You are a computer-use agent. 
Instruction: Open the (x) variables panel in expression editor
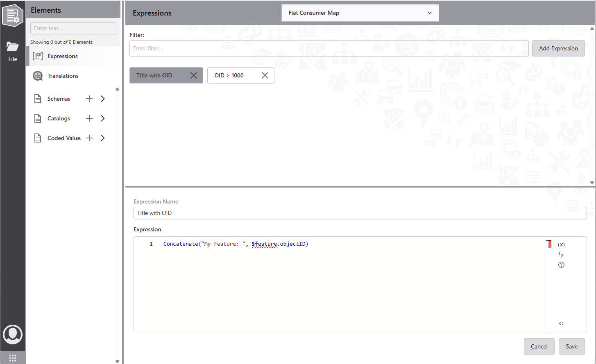pos(561,244)
